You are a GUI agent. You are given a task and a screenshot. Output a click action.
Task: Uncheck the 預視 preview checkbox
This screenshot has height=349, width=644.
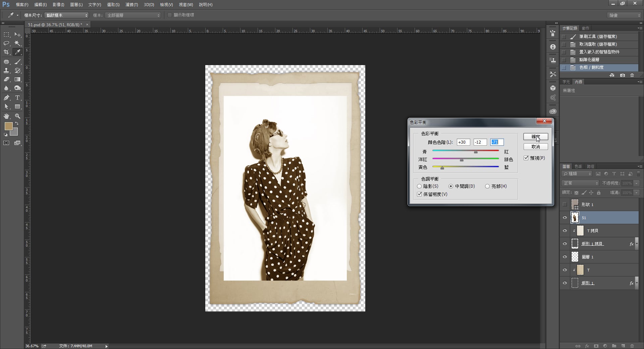click(526, 158)
